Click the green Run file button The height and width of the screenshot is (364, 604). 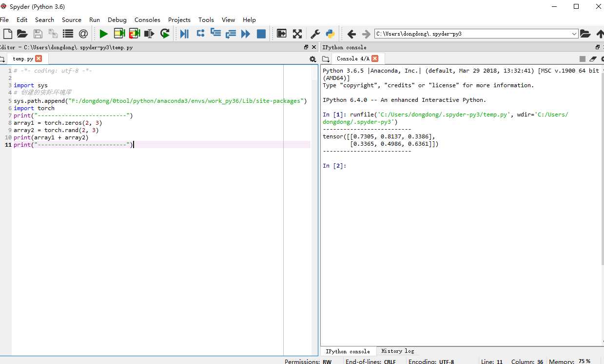pos(103,34)
